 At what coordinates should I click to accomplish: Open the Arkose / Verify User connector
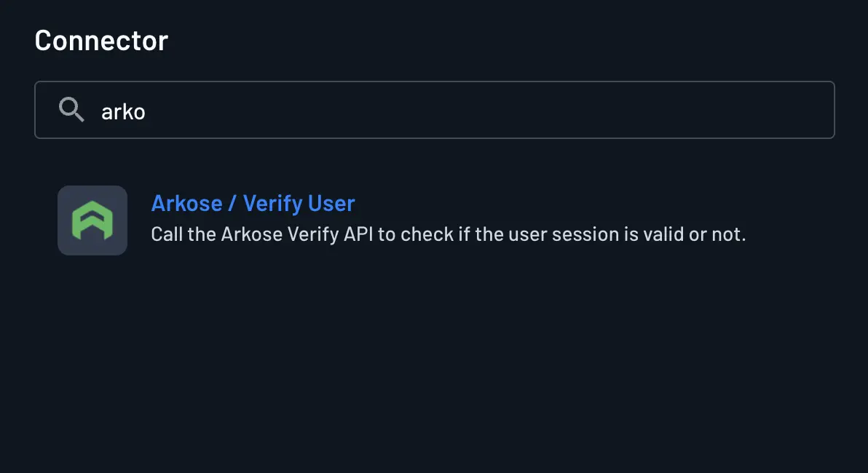pos(253,203)
